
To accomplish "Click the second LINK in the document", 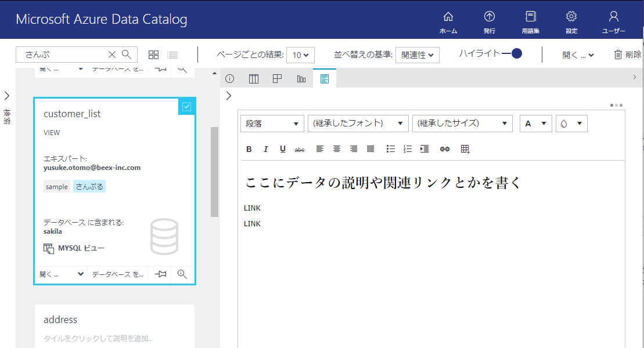I will coord(252,224).
